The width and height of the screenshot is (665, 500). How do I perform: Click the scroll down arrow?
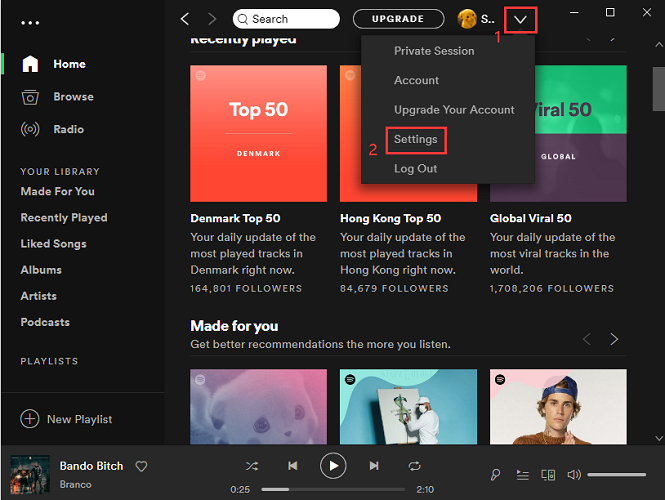[659, 438]
